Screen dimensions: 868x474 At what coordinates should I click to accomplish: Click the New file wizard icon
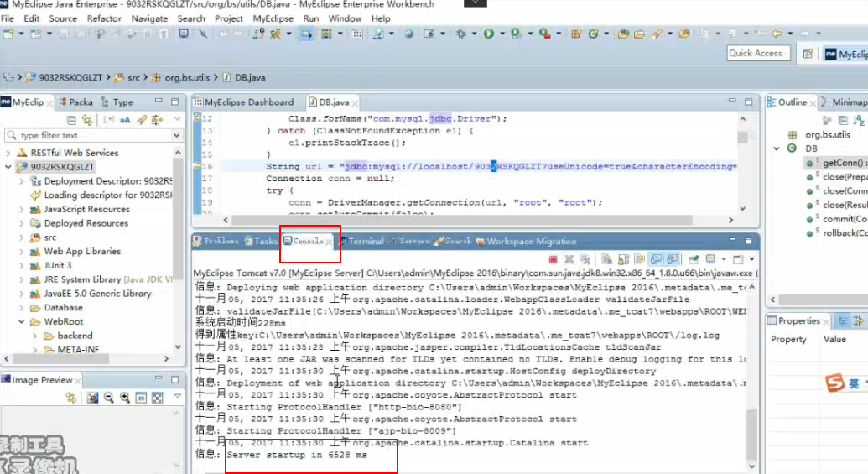[8, 34]
